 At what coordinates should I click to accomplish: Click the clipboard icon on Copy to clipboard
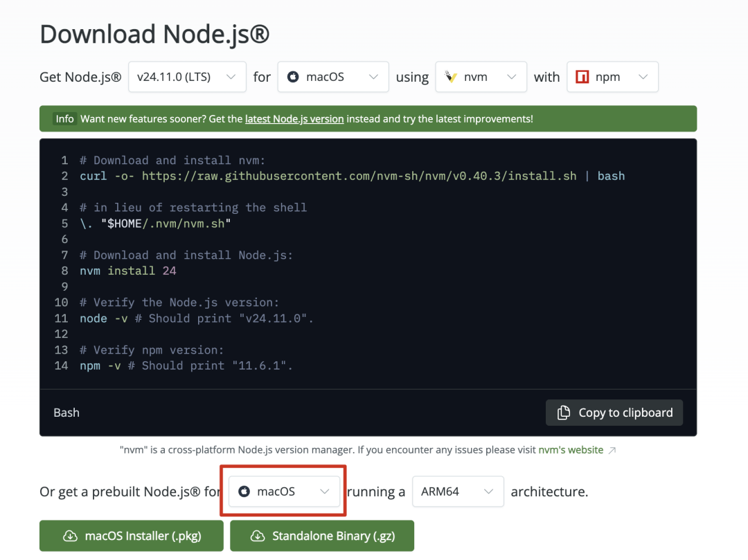(x=562, y=413)
